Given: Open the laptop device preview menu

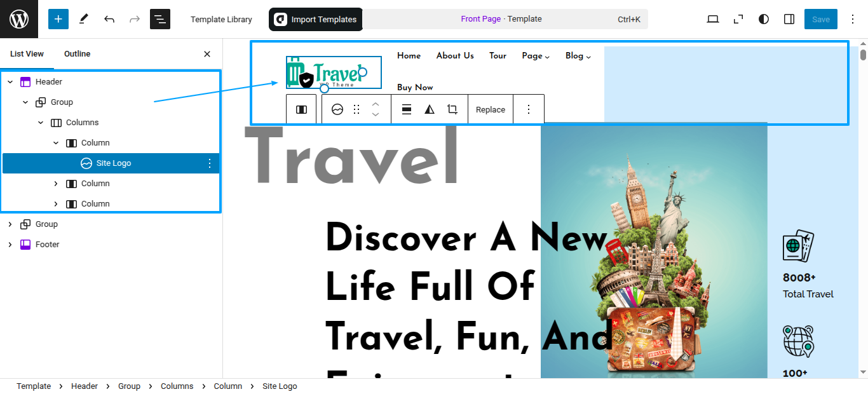Looking at the screenshot, I should pyautogui.click(x=713, y=19).
